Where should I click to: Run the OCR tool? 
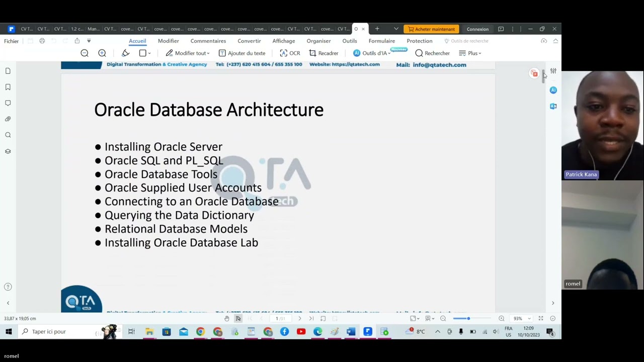tap(290, 53)
